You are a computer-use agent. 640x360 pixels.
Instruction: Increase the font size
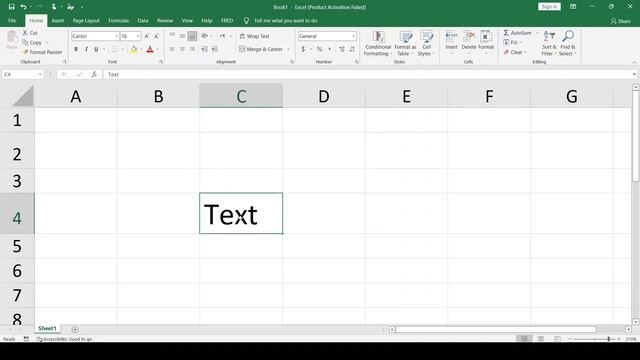(x=147, y=36)
